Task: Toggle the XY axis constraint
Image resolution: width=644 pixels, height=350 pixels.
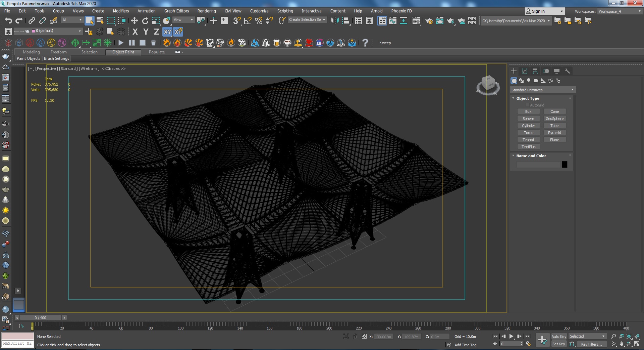Action: pyautogui.click(x=167, y=32)
